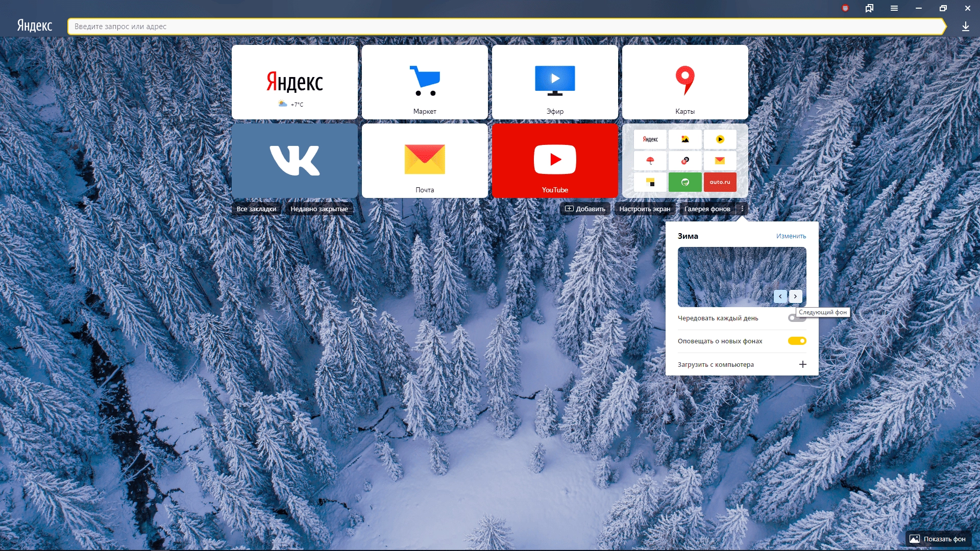
Task: Switch to previous background arrow
Action: tap(780, 296)
